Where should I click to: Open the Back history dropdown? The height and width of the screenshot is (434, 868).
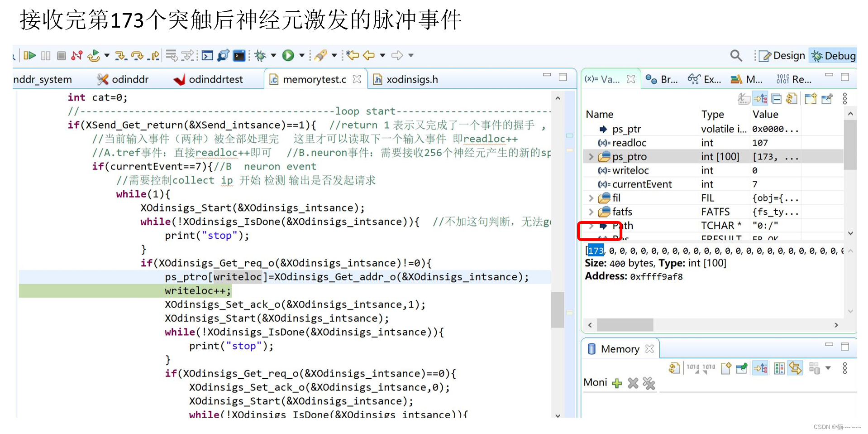382,55
